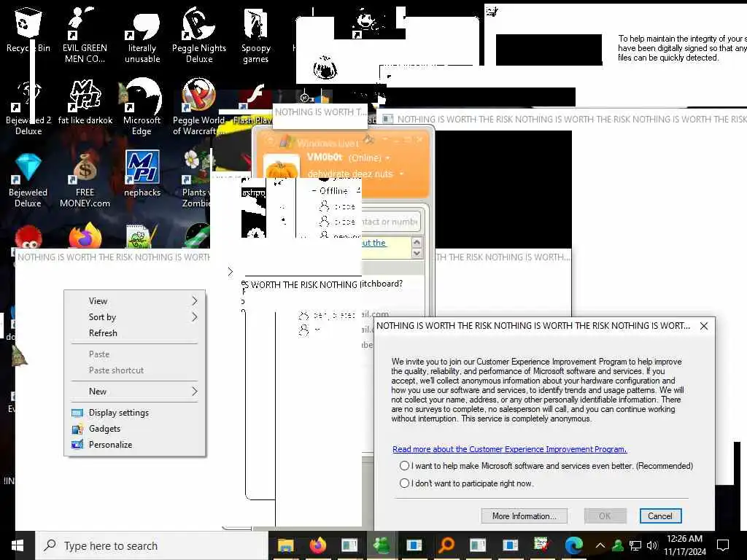
Task: Click the Windows Start button
Action: pos(18,545)
